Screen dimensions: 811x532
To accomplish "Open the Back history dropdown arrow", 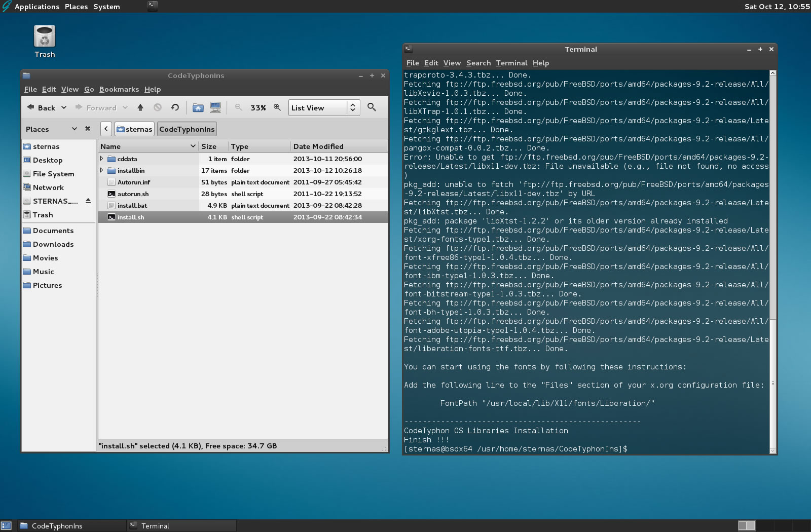I will 64,107.
